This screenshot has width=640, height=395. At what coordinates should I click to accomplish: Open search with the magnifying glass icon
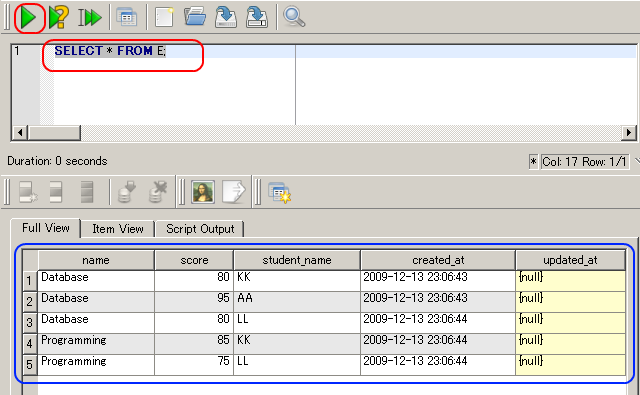[x=294, y=17]
